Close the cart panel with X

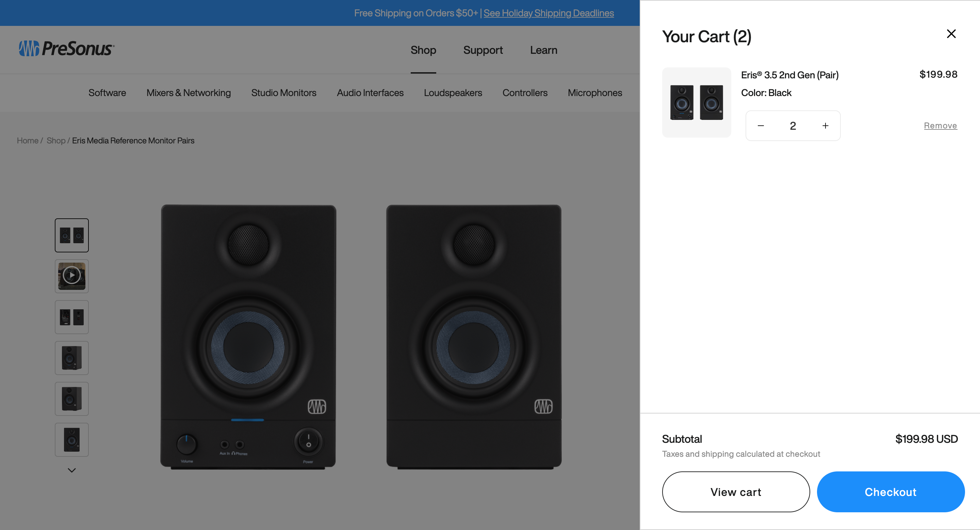951,34
